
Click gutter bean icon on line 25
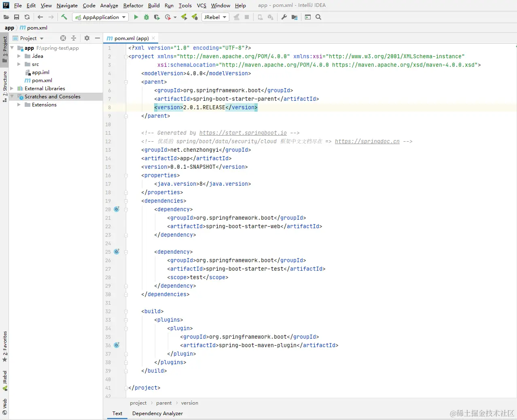click(x=117, y=252)
